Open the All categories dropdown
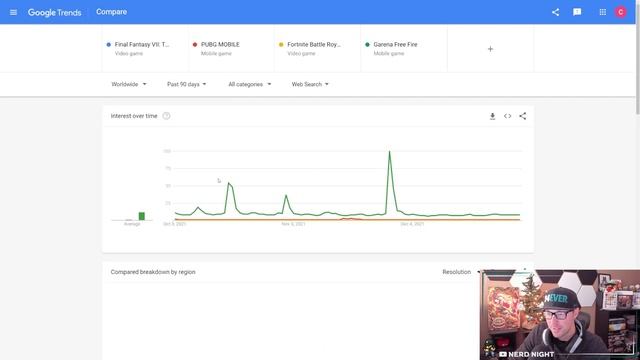640x360 pixels. [x=249, y=84]
